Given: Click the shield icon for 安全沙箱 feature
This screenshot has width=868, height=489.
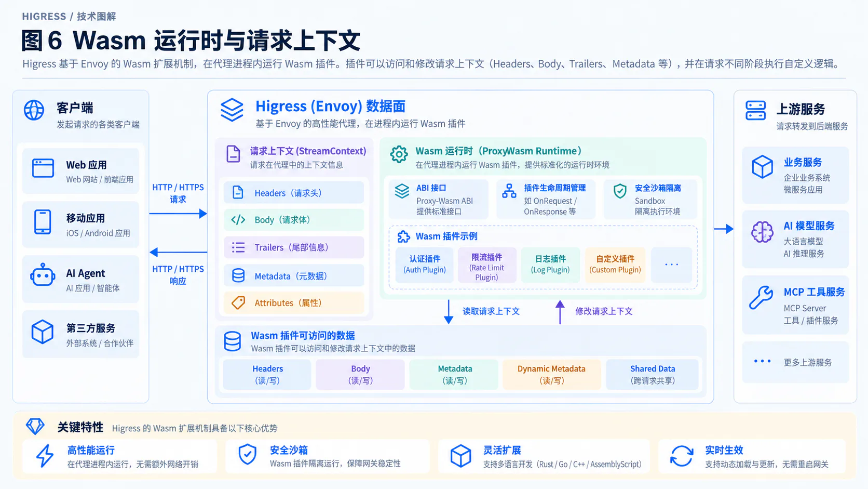Looking at the screenshot, I should tap(247, 454).
